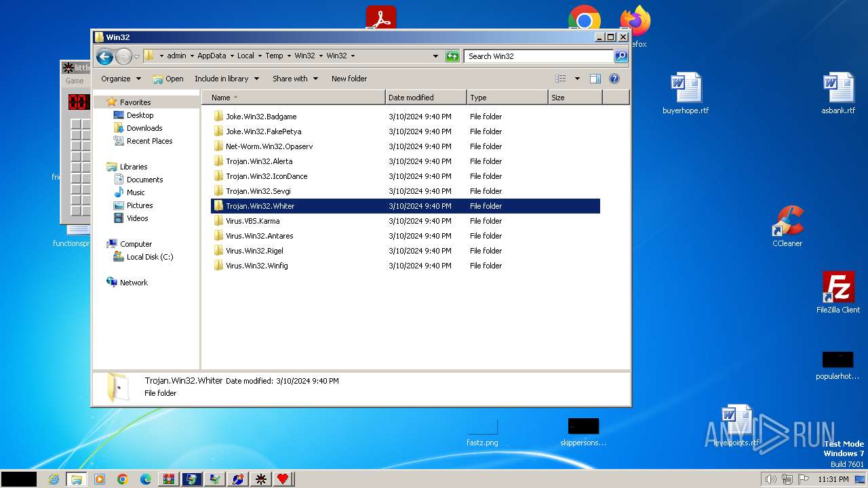The height and width of the screenshot is (488, 868).
Task: Select the Pictures library
Action: pyautogui.click(x=140, y=205)
